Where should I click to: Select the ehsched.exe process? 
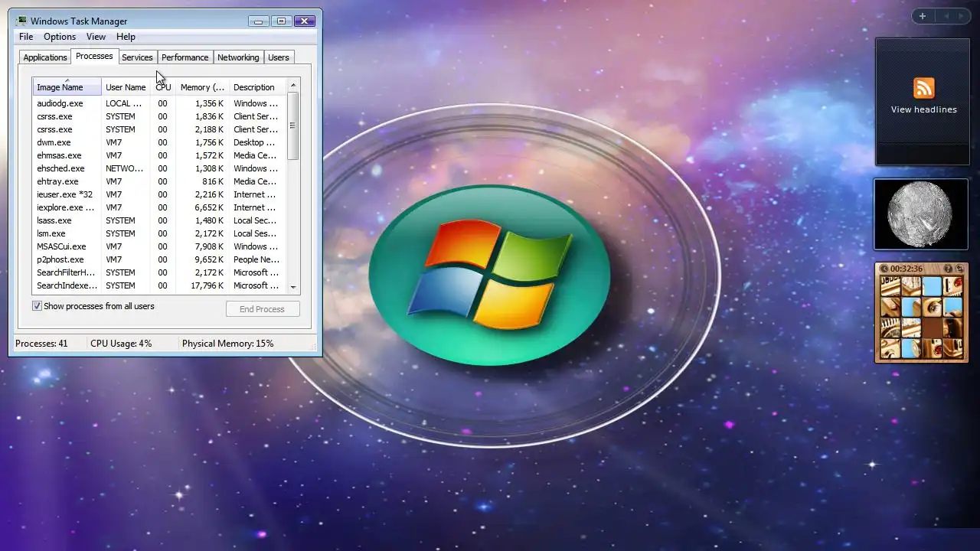point(159,168)
